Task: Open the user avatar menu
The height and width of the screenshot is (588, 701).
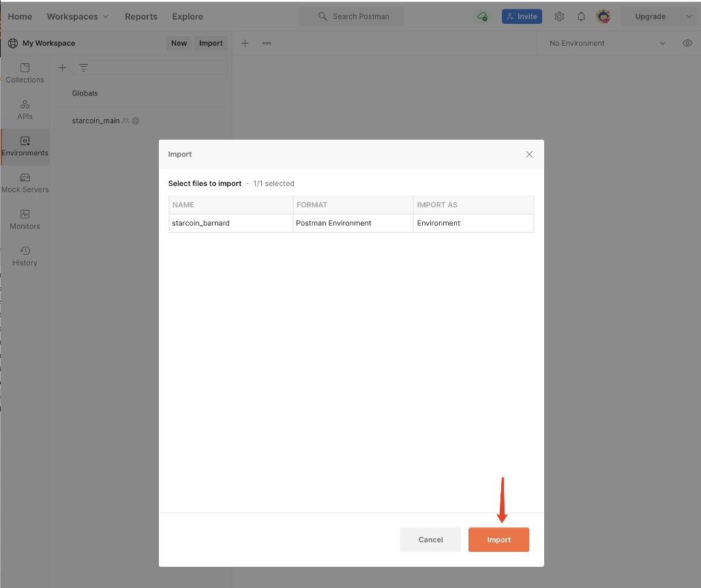Action: click(603, 16)
